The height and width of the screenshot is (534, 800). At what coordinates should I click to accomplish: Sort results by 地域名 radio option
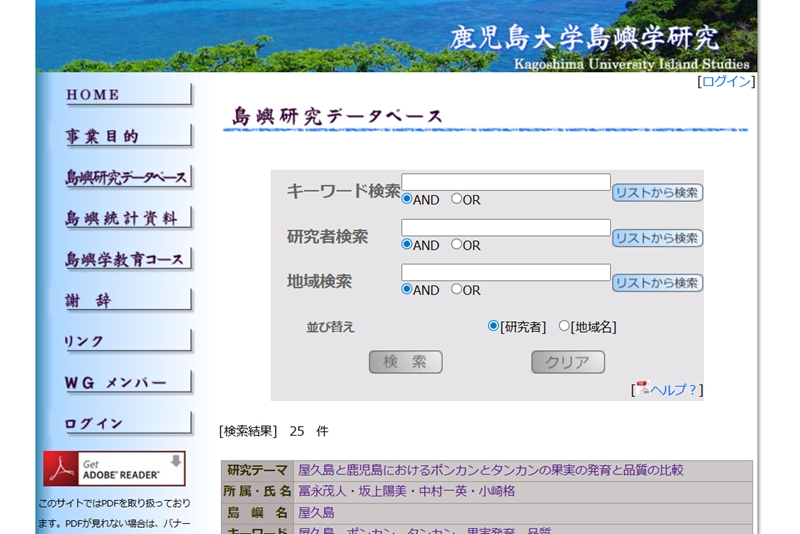point(564,326)
